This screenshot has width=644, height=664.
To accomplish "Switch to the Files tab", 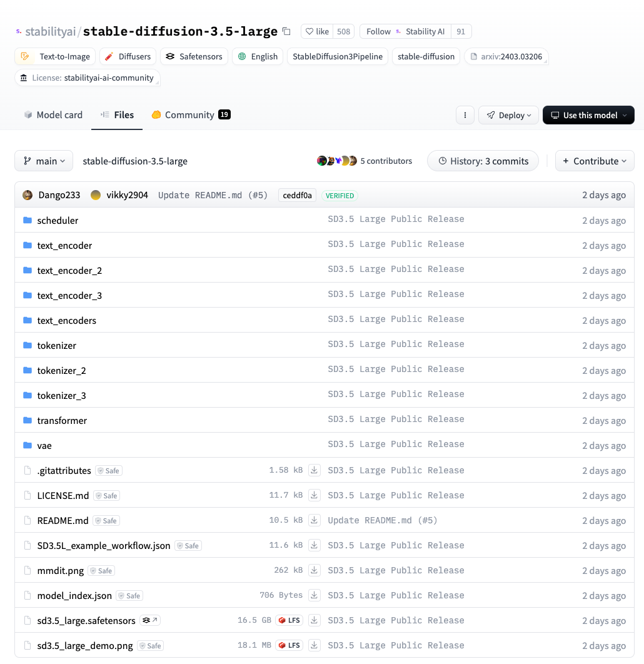I will tap(117, 115).
